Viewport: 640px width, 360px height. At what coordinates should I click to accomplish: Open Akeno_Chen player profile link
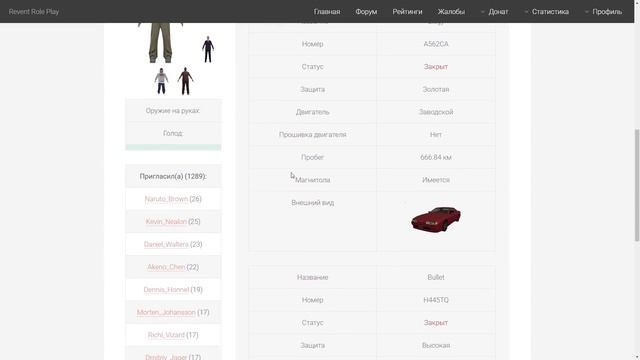click(x=166, y=267)
